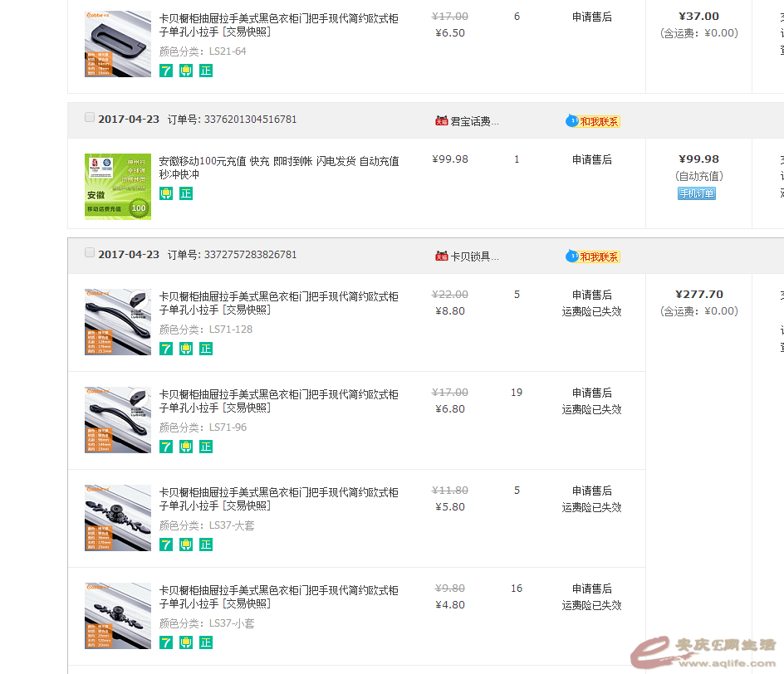Click the shield guarantee icon under LS71-128 item
Image resolution: width=784 pixels, height=674 pixels.
coord(186,349)
